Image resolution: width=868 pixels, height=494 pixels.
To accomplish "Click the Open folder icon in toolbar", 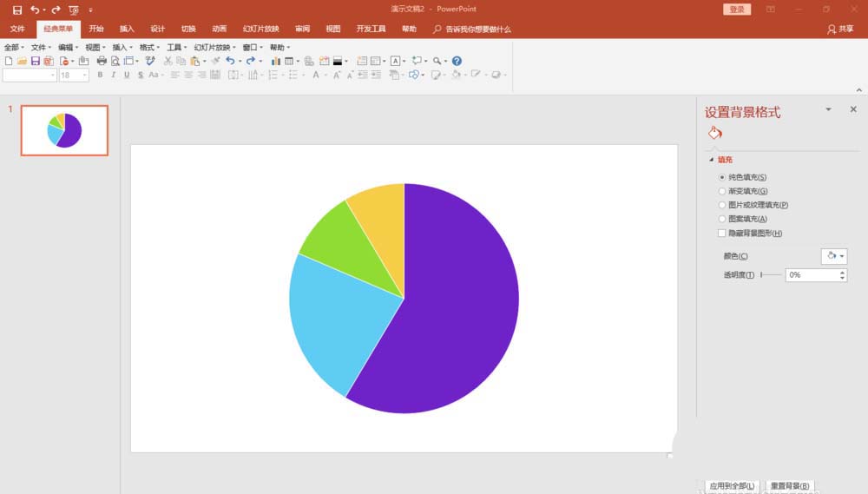I will (22, 61).
